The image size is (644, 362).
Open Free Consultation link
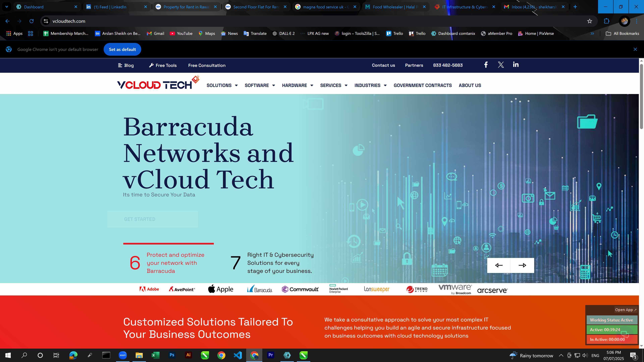click(x=207, y=66)
